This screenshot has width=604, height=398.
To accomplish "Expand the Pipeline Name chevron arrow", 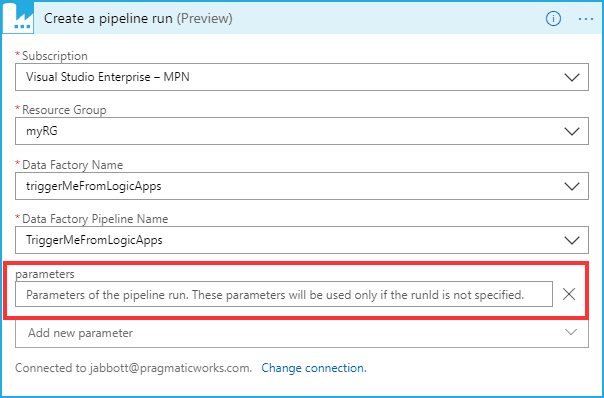I will click(x=572, y=240).
